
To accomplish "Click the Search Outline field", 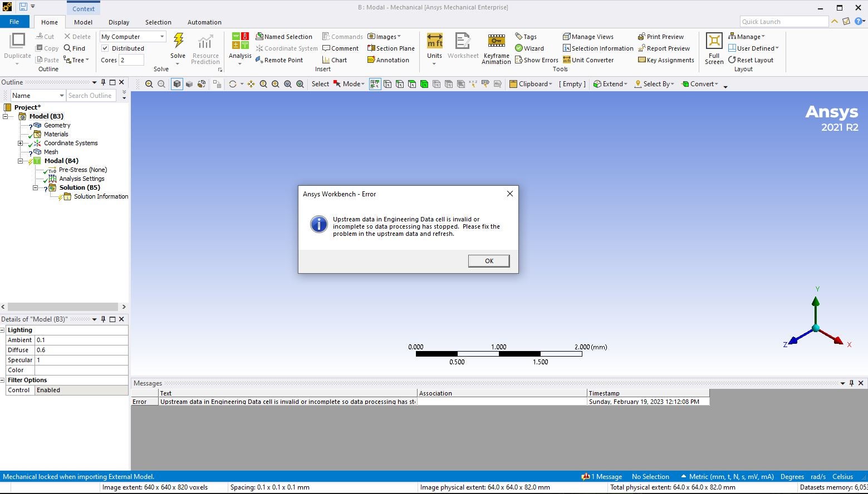I will click(92, 96).
